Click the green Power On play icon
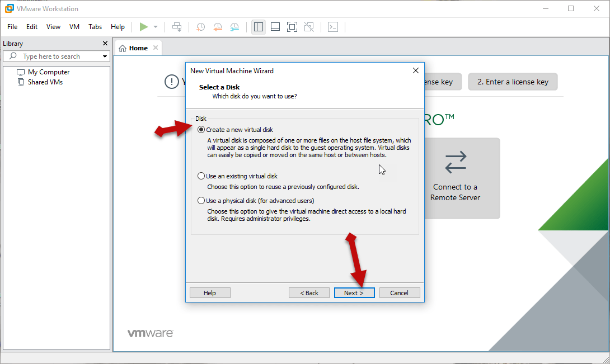This screenshot has height=364, width=610. point(144,27)
